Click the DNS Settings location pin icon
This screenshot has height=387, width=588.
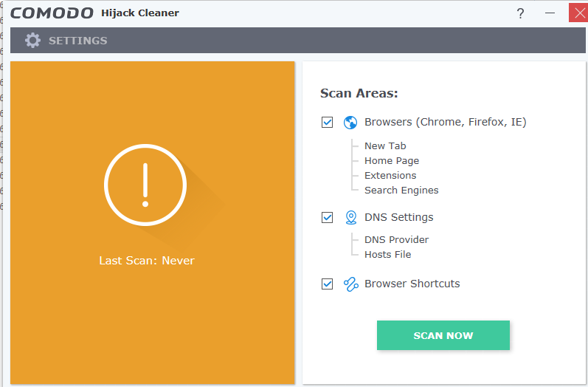tap(351, 217)
